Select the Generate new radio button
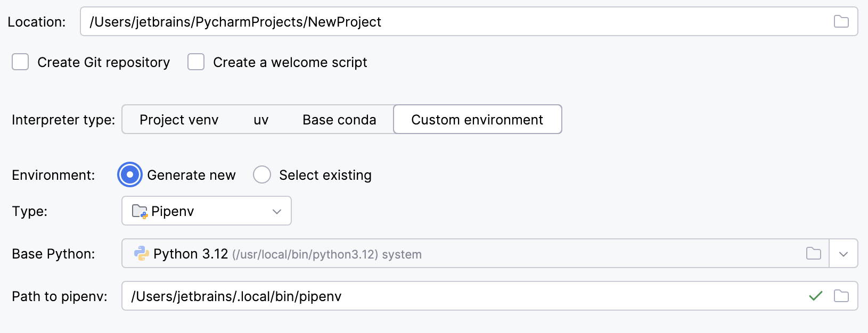The image size is (868, 333). click(130, 175)
